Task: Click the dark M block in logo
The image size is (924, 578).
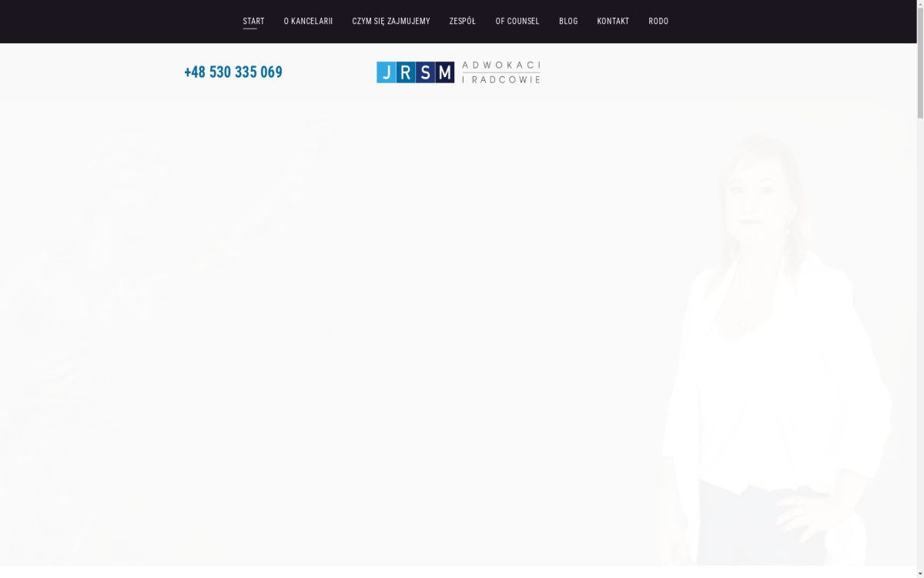Action: [x=445, y=72]
